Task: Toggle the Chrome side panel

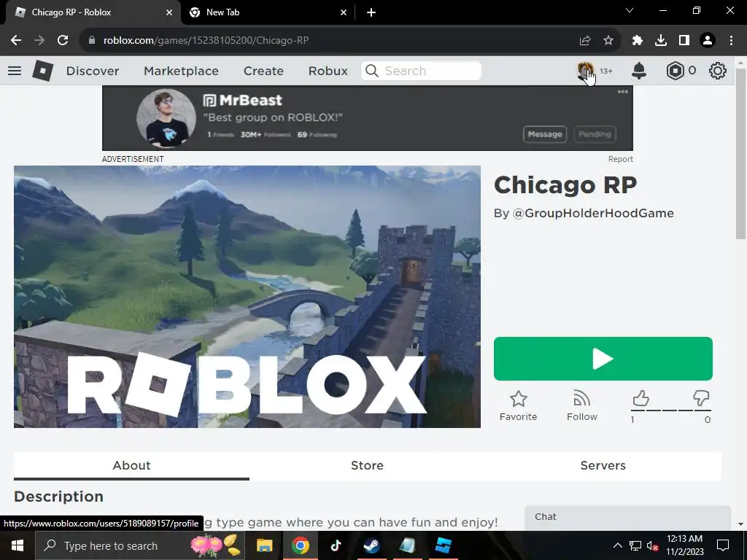Action: 684,41
